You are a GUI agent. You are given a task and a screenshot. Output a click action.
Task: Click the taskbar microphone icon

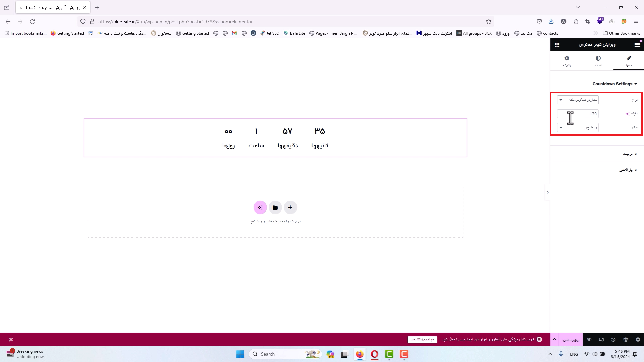coord(561,354)
